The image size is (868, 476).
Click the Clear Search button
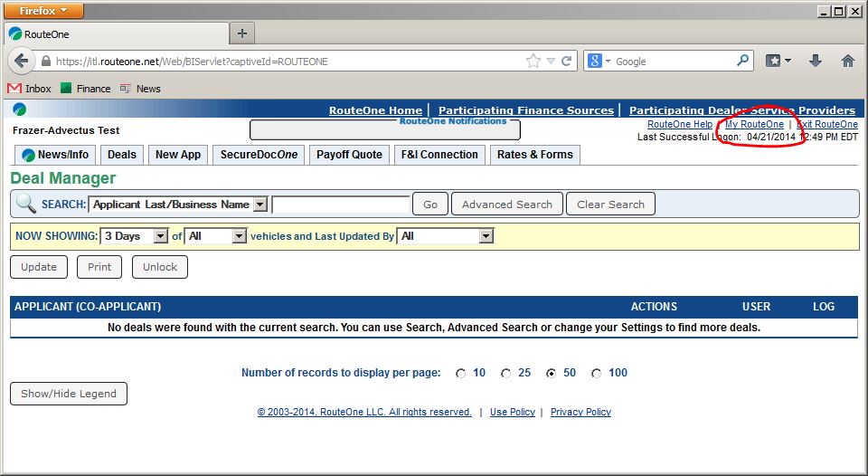click(610, 204)
